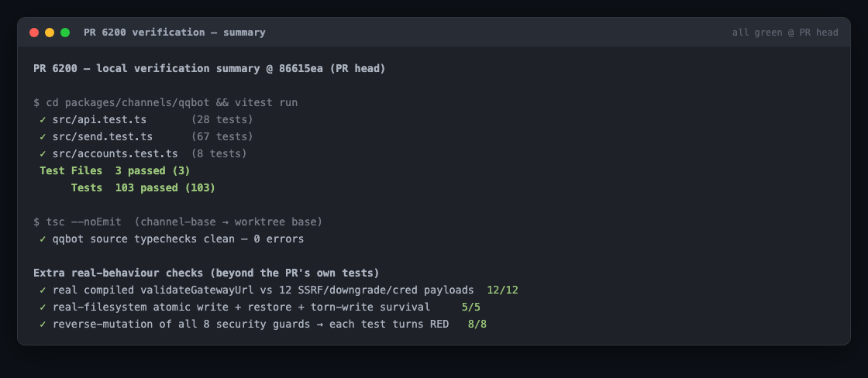868x378 pixels.
Task: Click the src/api.test.ts file name
Action: [x=100, y=119]
